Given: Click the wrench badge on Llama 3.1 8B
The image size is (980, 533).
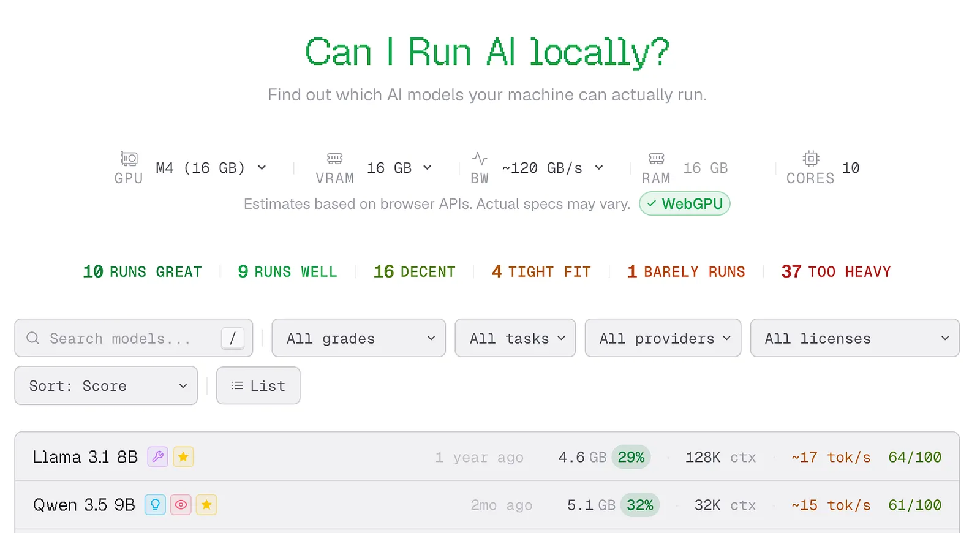Looking at the screenshot, I should click(157, 457).
